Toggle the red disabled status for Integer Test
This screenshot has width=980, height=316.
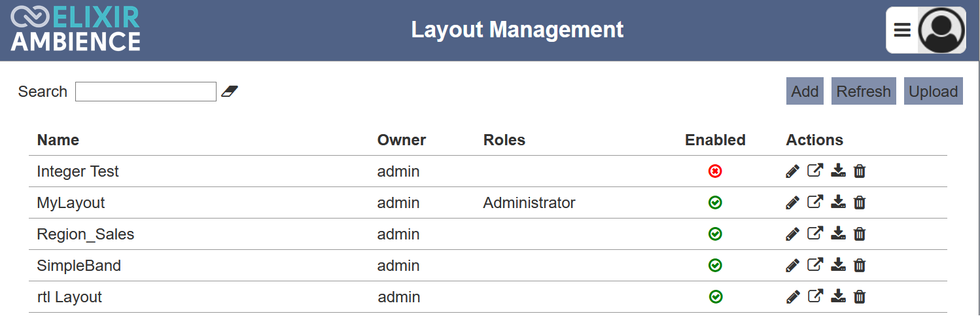(x=715, y=171)
